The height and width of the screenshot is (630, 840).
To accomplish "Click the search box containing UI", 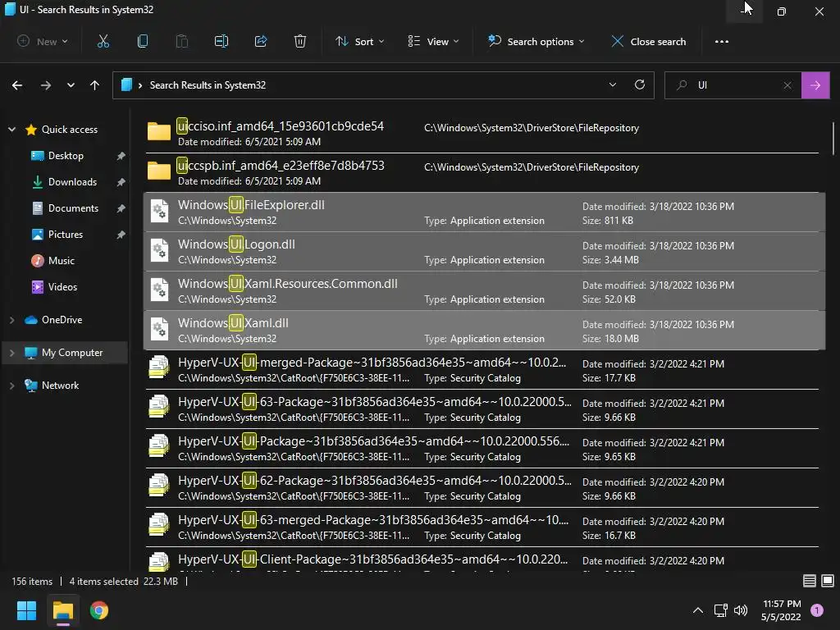I will [x=733, y=85].
